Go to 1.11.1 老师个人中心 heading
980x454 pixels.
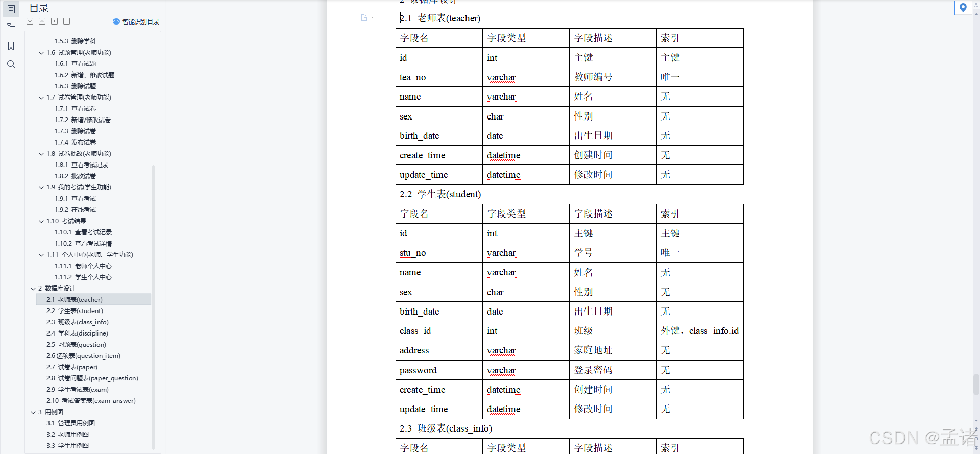(x=83, y=266)
